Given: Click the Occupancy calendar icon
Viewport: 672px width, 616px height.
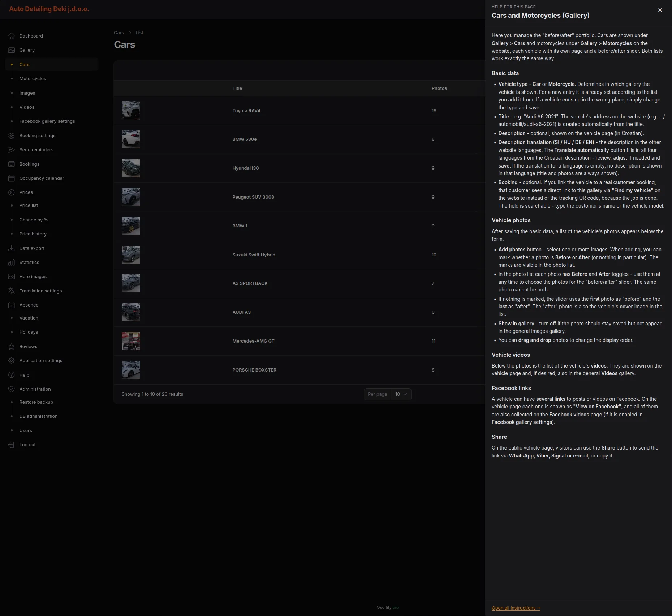Looking at the screenshot, I should pos(12,178).
